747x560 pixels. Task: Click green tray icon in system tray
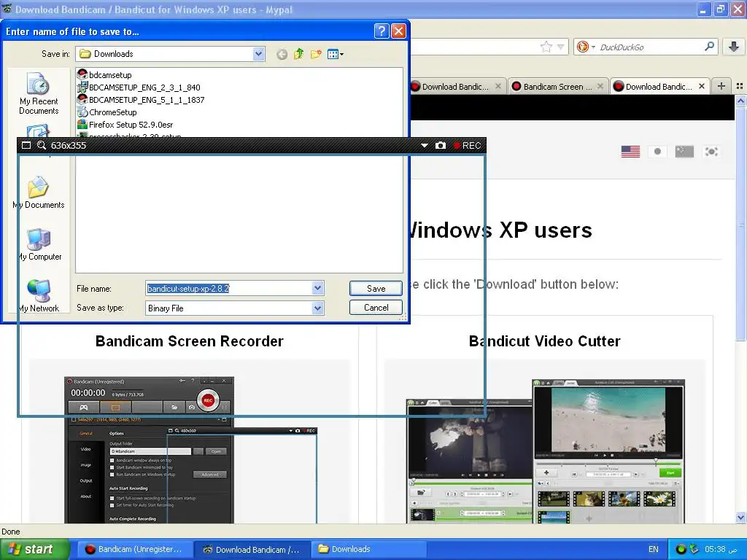(681, 549)
